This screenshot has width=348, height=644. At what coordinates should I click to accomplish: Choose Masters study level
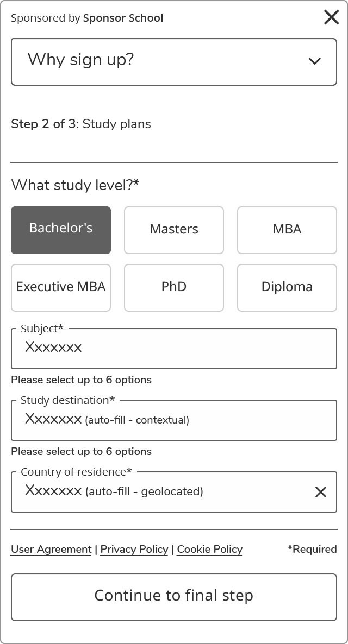[x=174, y=230]
